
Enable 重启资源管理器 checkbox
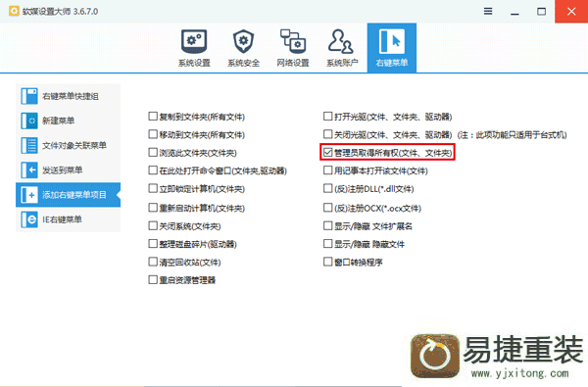click(153, 280)
